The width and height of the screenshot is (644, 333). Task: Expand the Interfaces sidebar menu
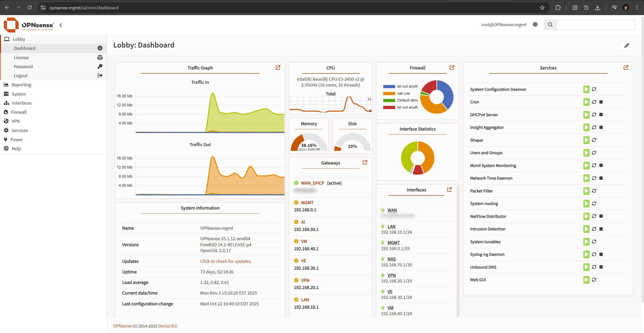pyautogui.click(x=22, y=103)
